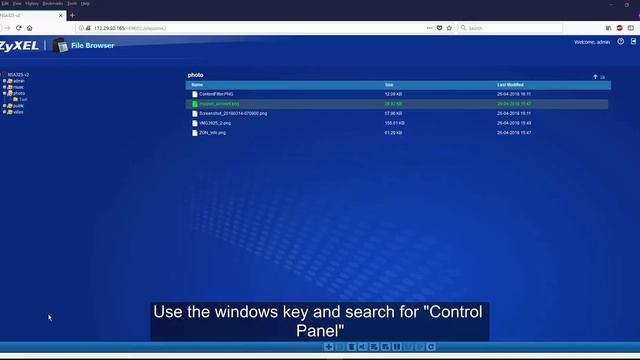Expand the admin folder node
This screenshot has width=640, height=360.
coord(4,81)
